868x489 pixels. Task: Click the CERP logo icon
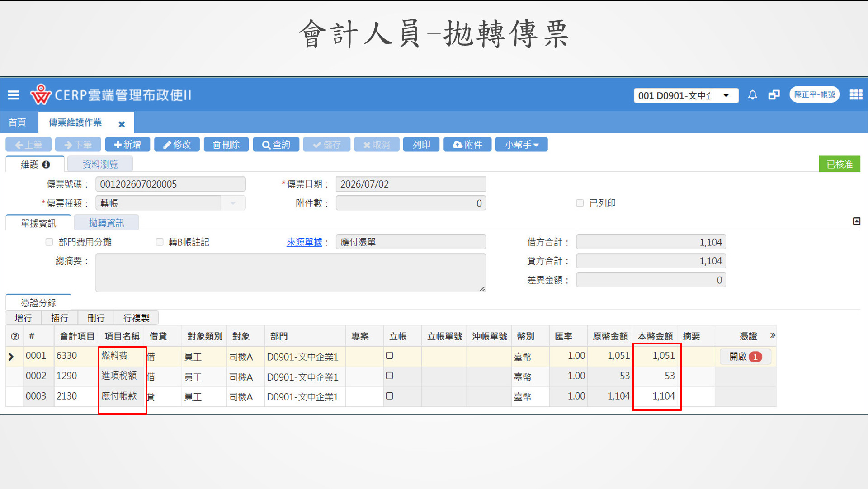(41, 94)
